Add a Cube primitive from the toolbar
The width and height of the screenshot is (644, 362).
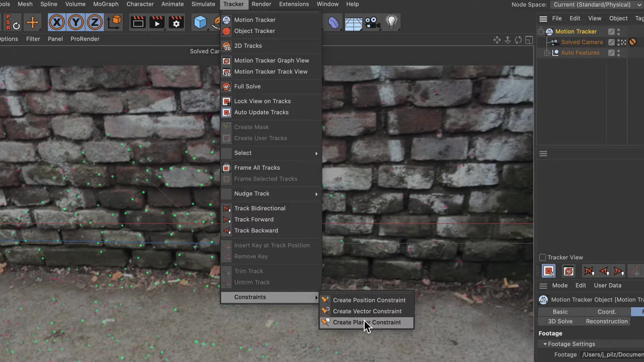click(x=200, y=22)
